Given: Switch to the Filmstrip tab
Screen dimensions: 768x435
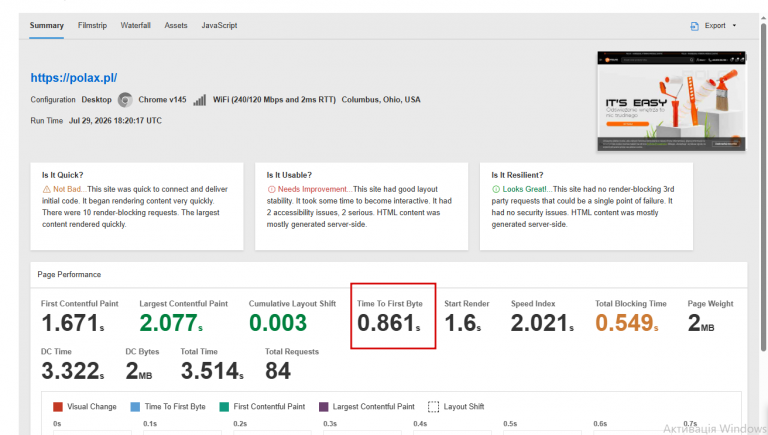Looking at the screenshot, I should point(92,25).
